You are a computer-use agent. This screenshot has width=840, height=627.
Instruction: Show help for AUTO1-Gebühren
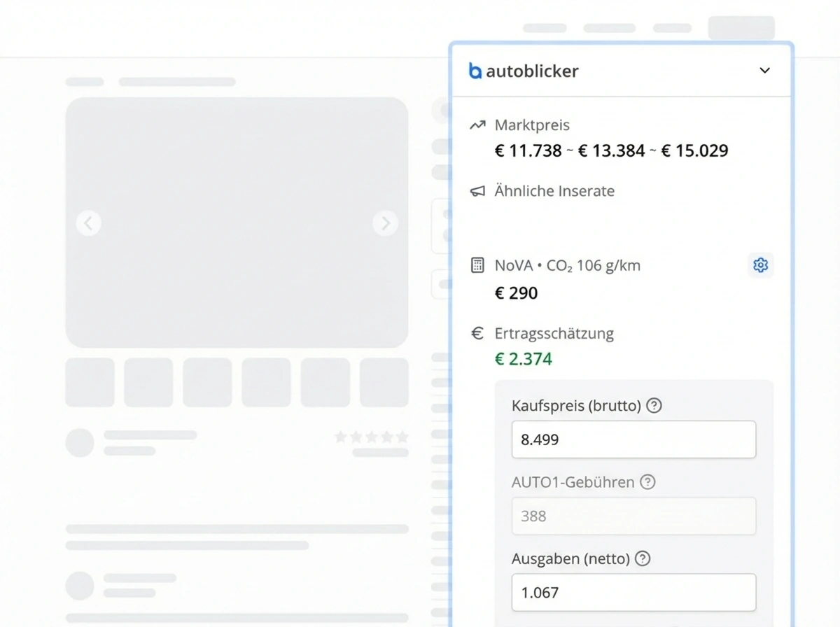tap(648, 482)
